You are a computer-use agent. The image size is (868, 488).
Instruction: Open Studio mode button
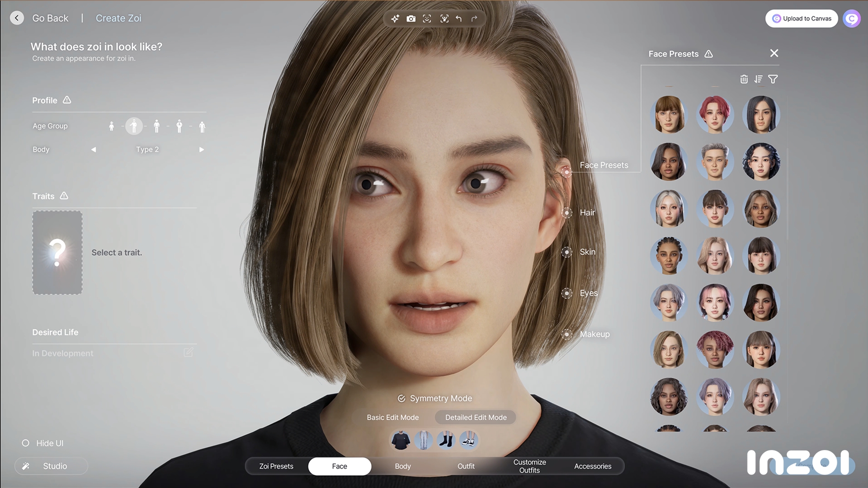pyautogui.click(x=51, y=466)
